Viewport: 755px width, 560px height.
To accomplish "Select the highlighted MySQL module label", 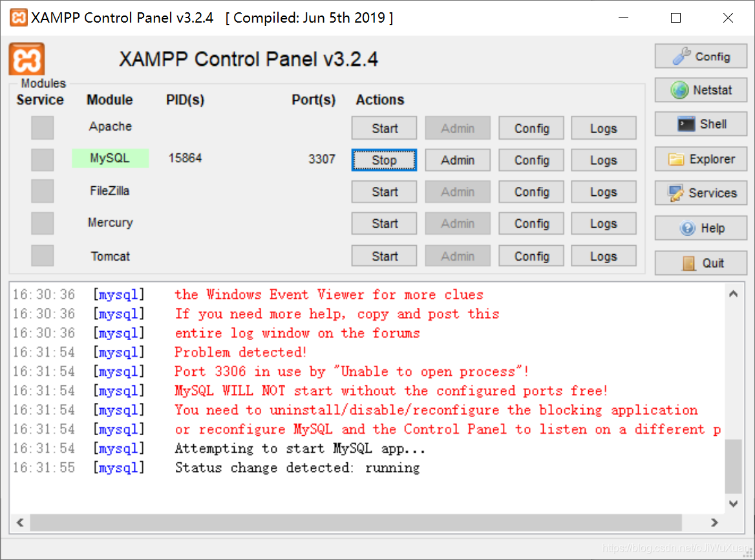I will (110, 158).
